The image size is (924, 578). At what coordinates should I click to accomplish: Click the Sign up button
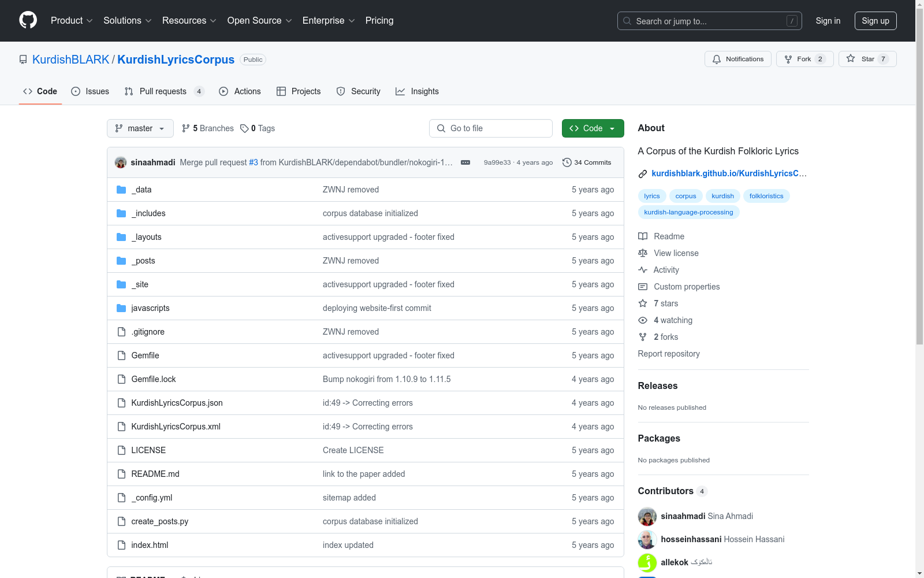(x=875, y=21)
